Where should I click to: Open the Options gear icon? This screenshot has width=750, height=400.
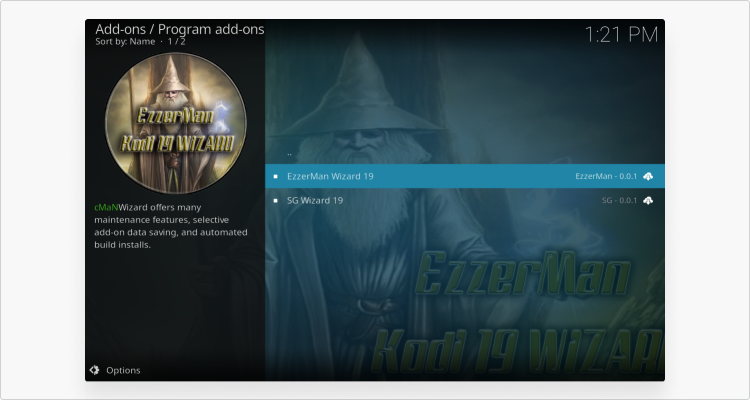coord(94,370)
